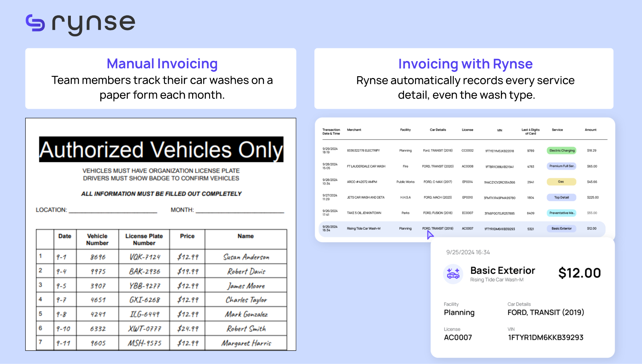Select the Electric Charging service badge
The height and width of the screenshot is (364, 642).
coord(562,150)
